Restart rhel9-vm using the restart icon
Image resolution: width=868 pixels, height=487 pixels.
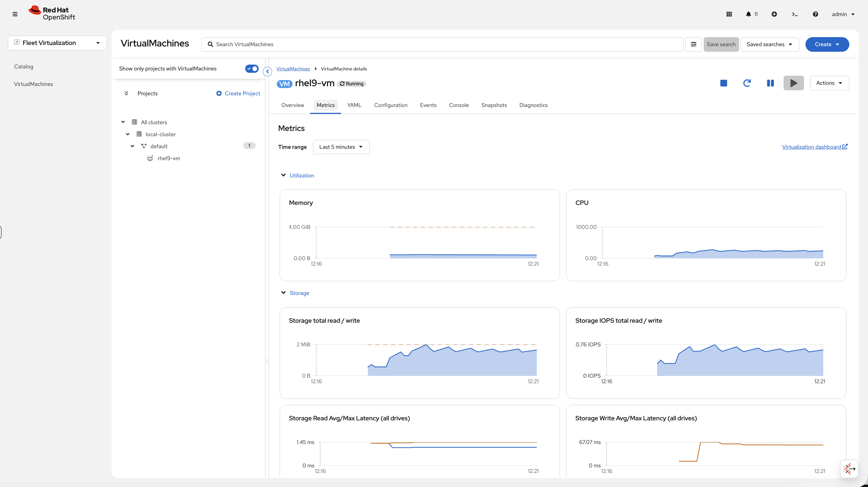coord(747,83)
